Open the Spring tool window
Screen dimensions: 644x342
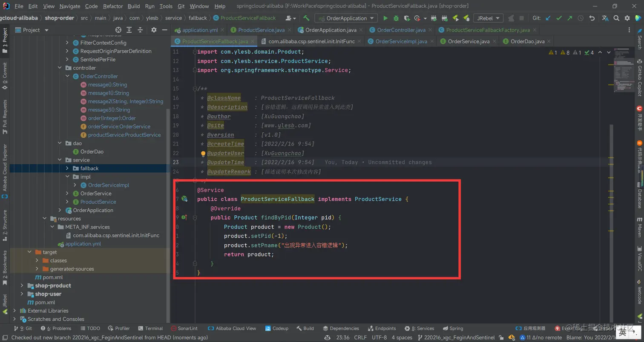point(453,328)
